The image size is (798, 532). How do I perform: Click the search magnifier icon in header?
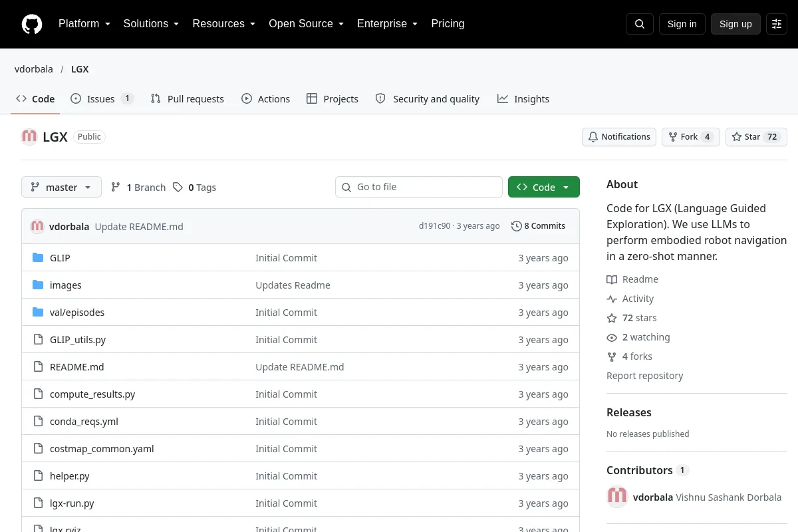(x=640, y=24)
